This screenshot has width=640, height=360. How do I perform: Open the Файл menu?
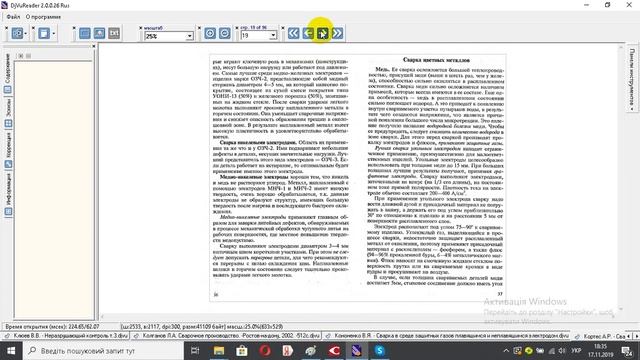13,17
